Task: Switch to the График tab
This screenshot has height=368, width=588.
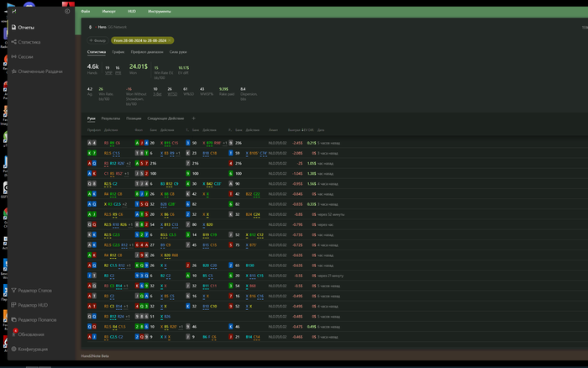Action: (x=118, y=52)
